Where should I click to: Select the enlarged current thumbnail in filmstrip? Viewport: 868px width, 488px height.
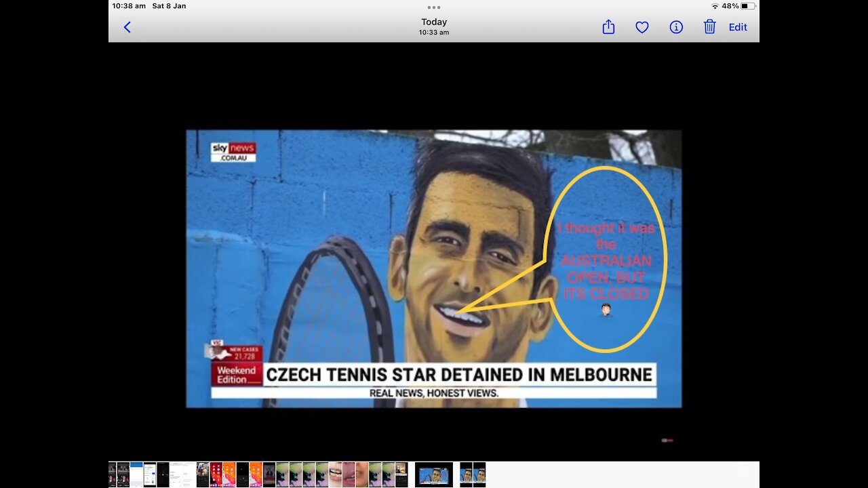(434, 474)
